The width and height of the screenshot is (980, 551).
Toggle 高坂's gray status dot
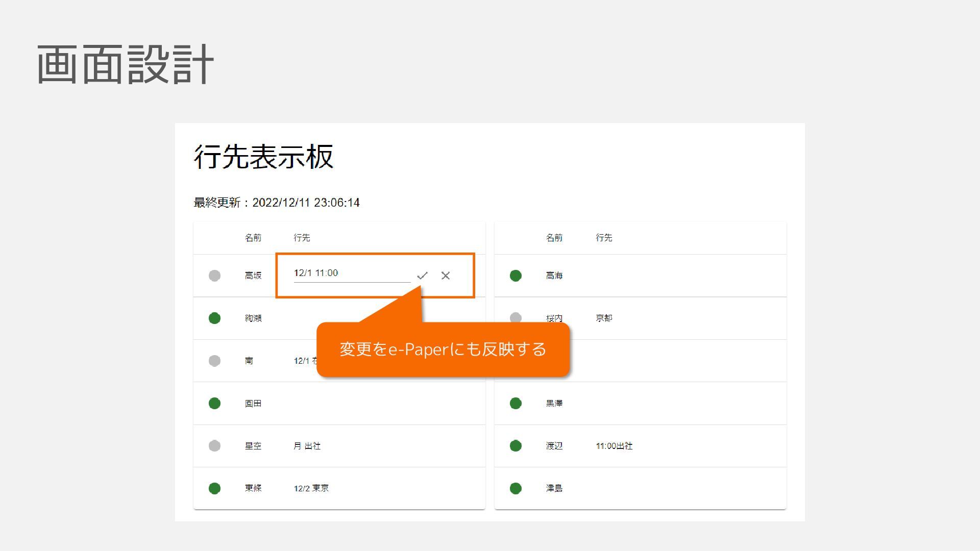[x=214, y=275]
